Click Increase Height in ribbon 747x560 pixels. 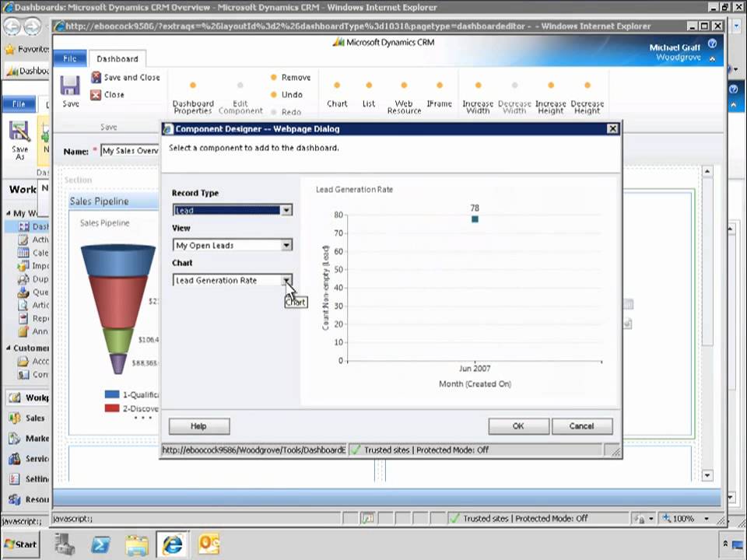tap(551, 99)
